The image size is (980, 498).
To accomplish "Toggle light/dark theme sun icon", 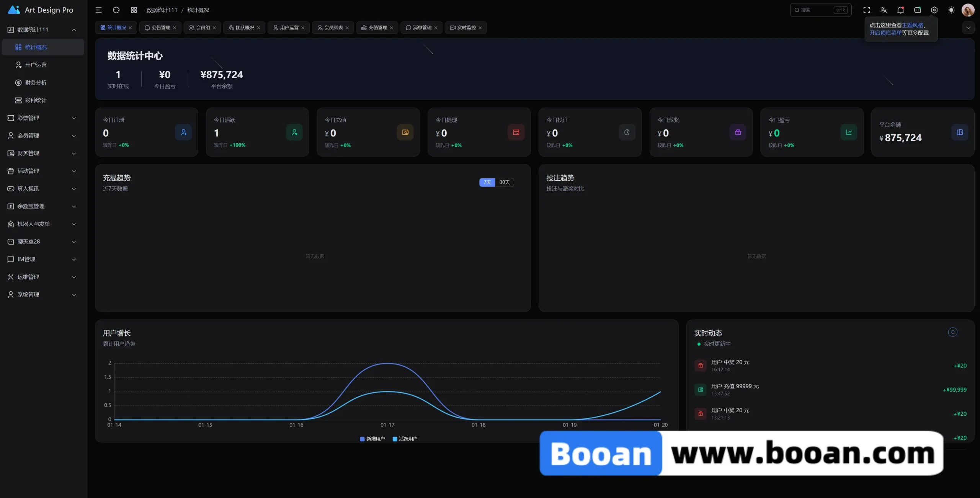I will (951, 10).
